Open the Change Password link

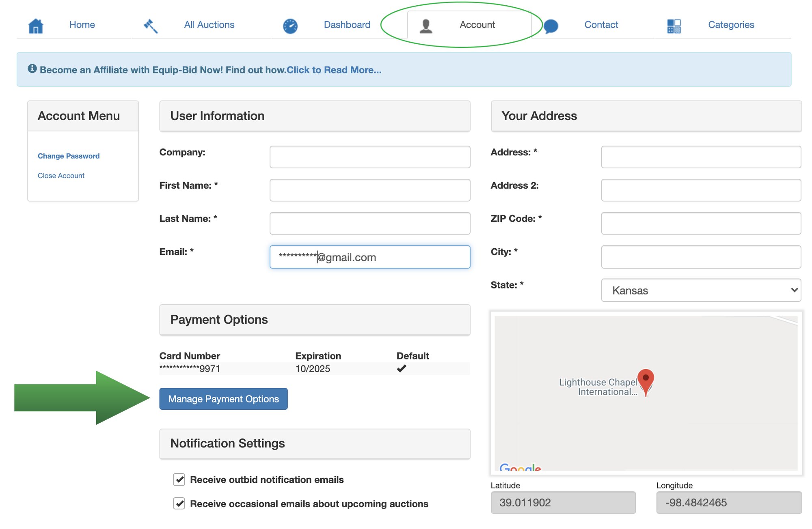point(68,156)
